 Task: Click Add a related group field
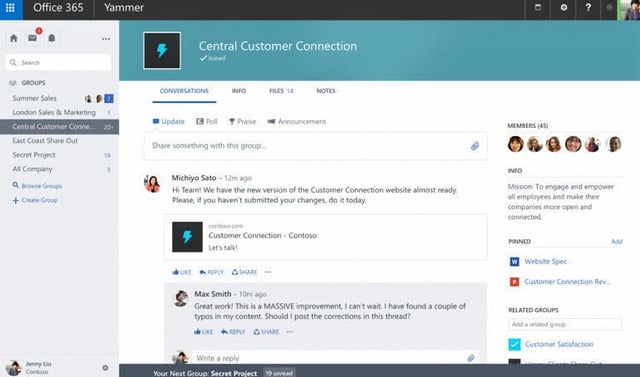(x=565, y=324)
